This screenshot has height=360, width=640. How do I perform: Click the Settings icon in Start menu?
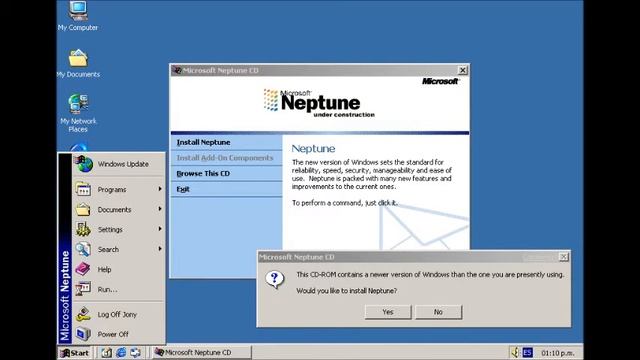tap(83, 229)
